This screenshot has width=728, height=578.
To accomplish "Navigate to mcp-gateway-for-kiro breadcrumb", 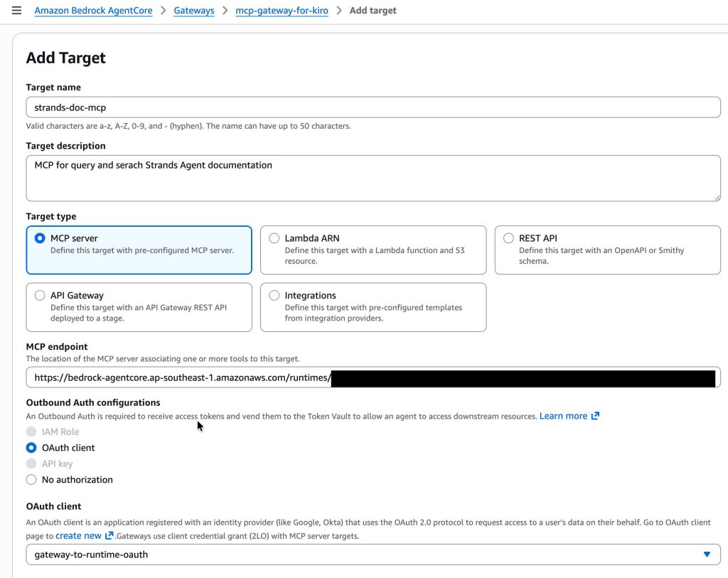I will click(282, 11).
